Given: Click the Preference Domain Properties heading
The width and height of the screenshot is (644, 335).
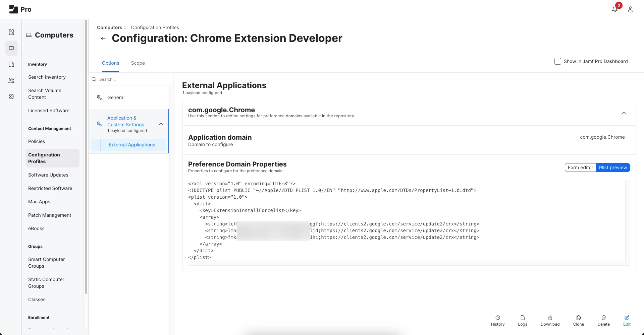Looking at the screenshot, I should [x=237, y=164].
